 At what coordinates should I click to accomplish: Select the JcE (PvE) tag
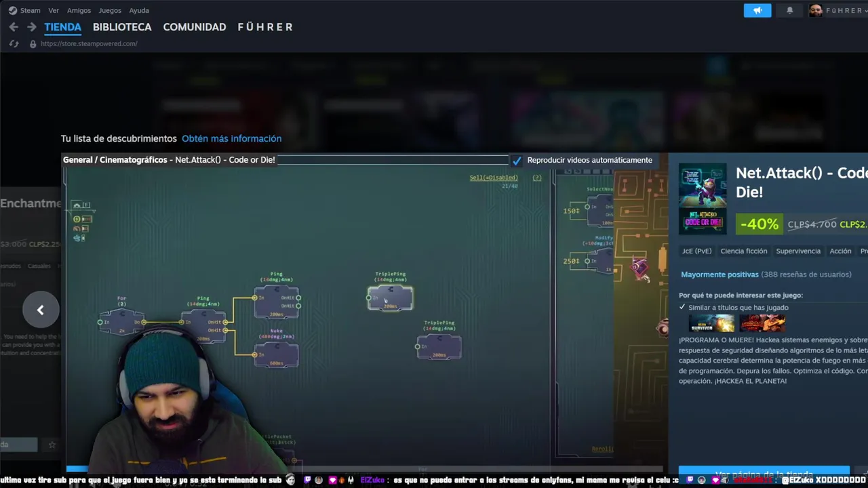coord(696,251)
